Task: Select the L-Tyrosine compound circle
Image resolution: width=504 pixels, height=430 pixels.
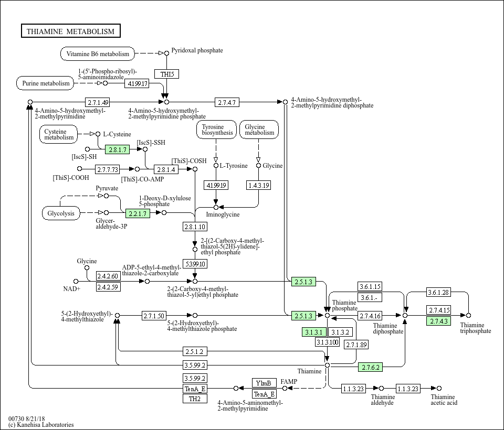Action: 216,166
